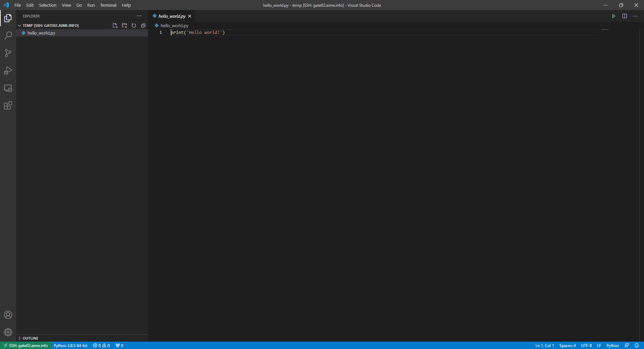Change file encoding via UTF-8
The height and width of the screenshot is (349, 644).
(x=586, y=345)
